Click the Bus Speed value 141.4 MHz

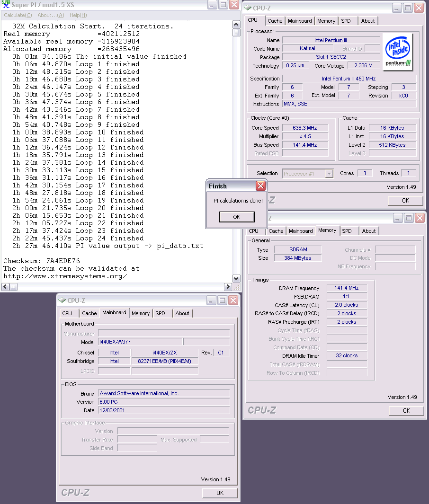point(305,145)
